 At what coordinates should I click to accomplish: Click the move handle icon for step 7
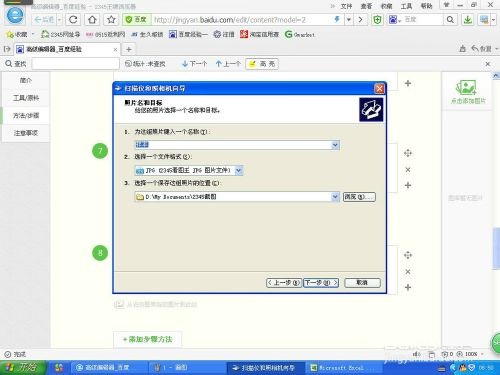pyautogui.click(x=408, y=153)
